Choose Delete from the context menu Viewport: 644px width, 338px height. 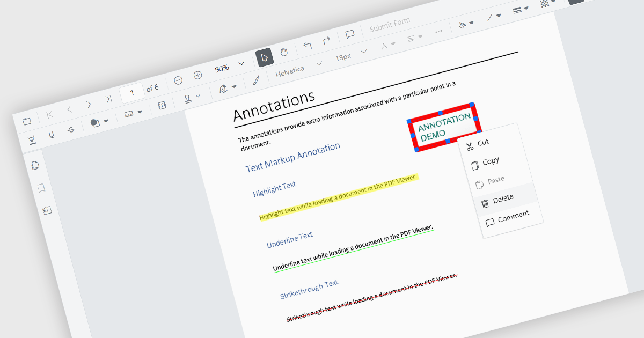coord(502,199)
